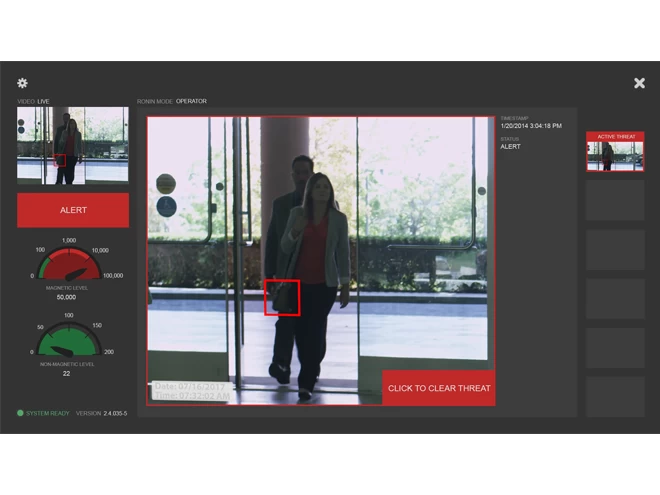Viewport: 660px width, 495px height.
Task: Open settings with the gear icon
Action: coord(23,83)
